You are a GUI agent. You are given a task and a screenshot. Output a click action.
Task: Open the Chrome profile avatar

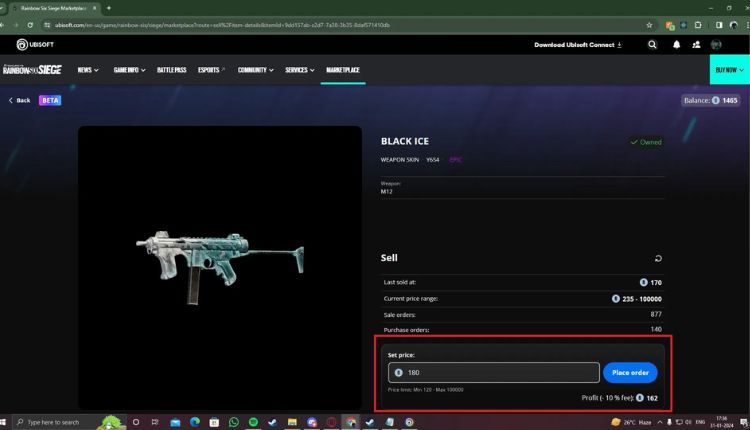pyautogui.click(x=734, y=25)
